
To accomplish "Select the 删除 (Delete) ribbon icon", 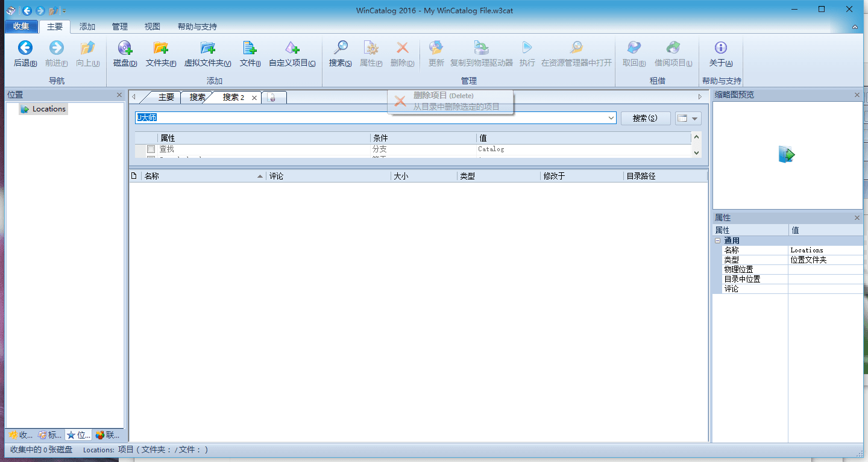I will point(401,53).
